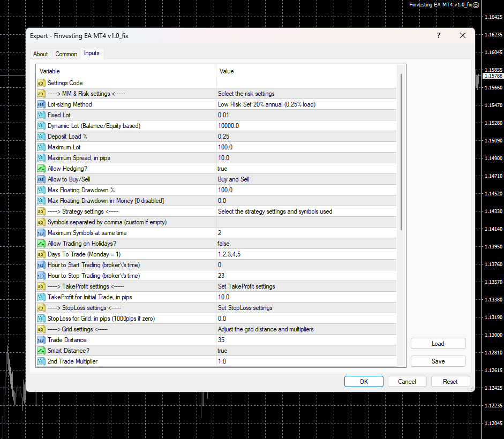Click the Variable column header
This screenshot has width=504, height=439.
[126, 71]
